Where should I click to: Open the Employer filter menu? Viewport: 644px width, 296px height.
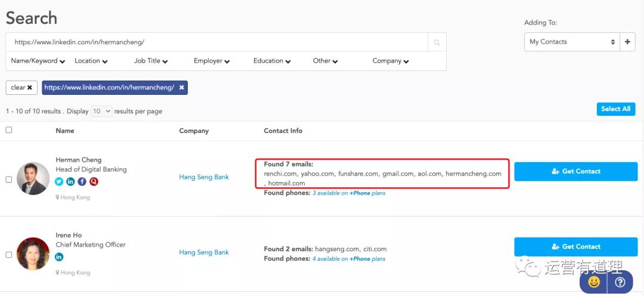click(x=212, y=61)
